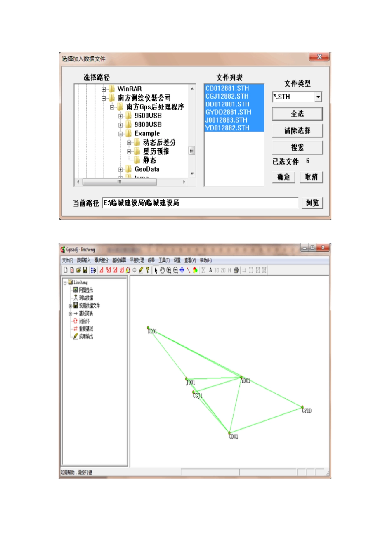
Task: Collapse the Example folder node
Action: tap(120, 134)
